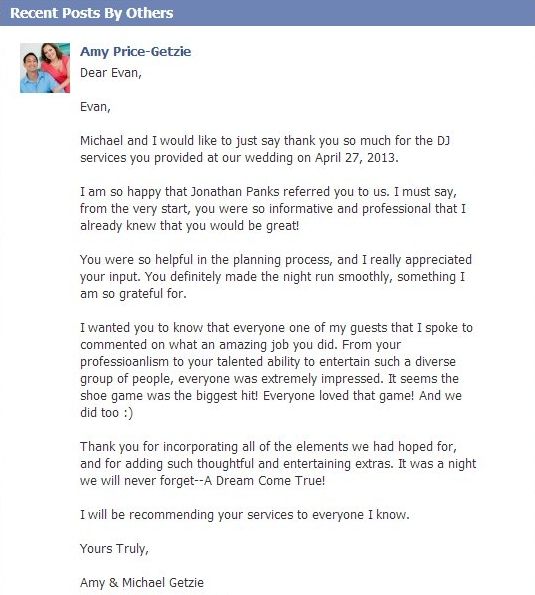This screenshot has width=535, height=595.
Task: Click the date 'April 27, 2013' text
Action: [x=356, y=157]
